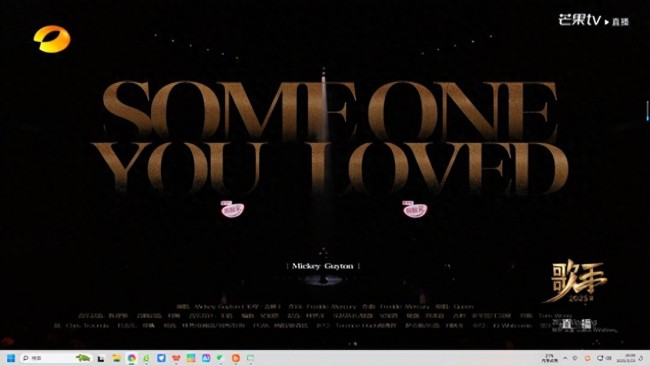Open the clock and date panel
This screenshot has width=650, height=366.
[x=626, y=358]
